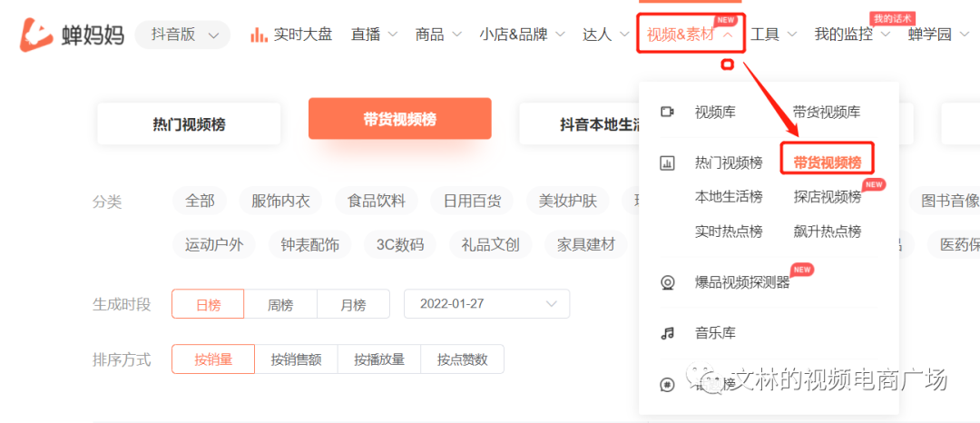Image resolution: width=980 pixels, height=423 pixels.
Task: Sort by 按销售额
Action: (296, 359)
